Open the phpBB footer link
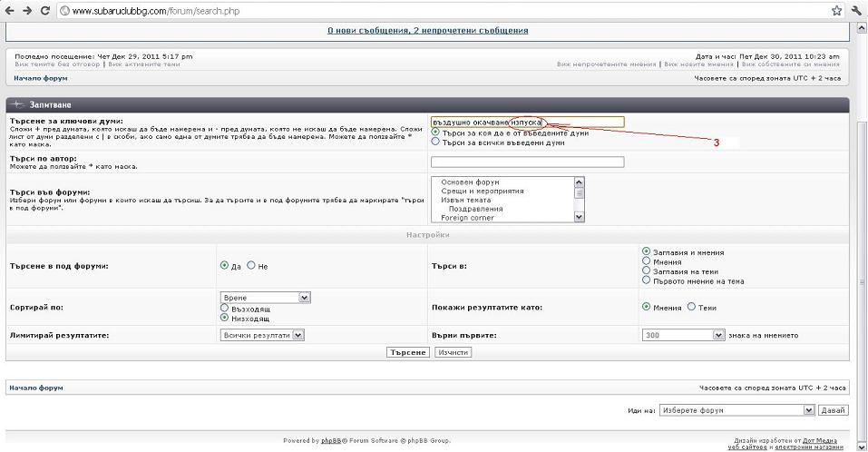The width and height of the screenshot is (868, 452). click(x=331, y=441)
